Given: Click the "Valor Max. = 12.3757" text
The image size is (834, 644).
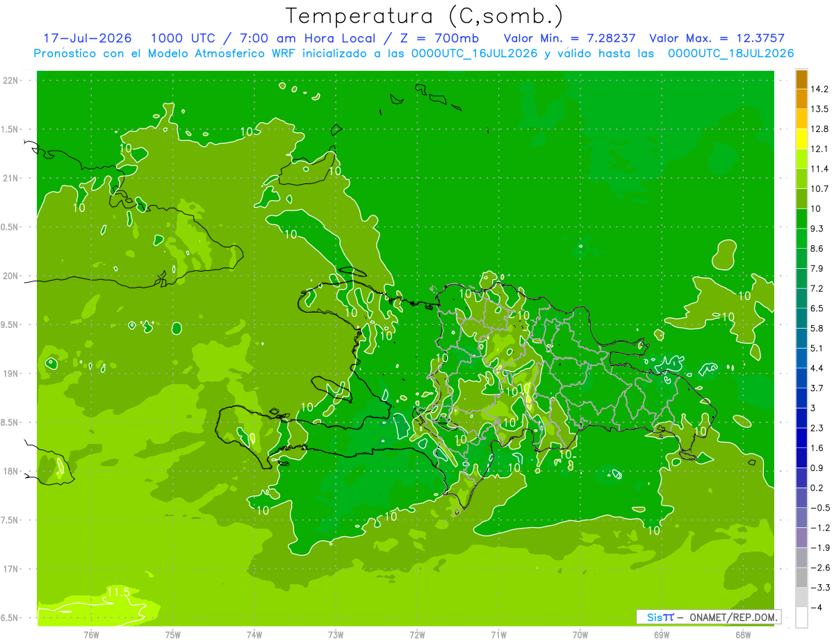Looking at the screenshot, I should (x=717, y=38).
